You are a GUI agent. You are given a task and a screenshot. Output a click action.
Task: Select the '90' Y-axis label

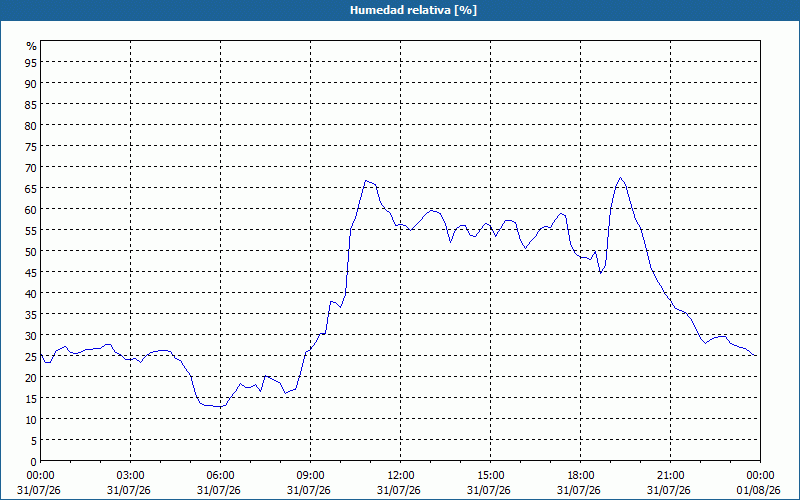pos(31,83)
